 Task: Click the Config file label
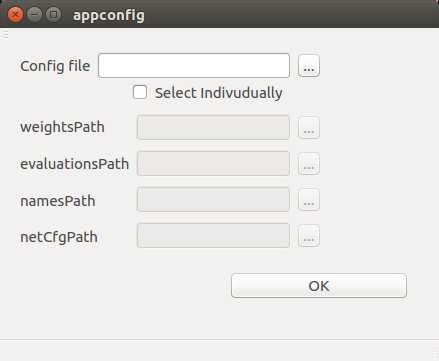pyautogui.click(x=55, y=66)
